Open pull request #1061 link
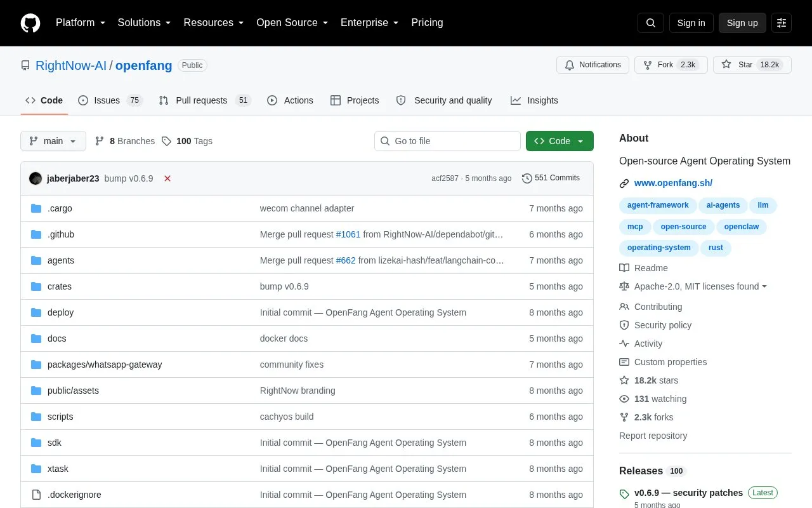The image size is (812, 508). [x=348, y=234]
